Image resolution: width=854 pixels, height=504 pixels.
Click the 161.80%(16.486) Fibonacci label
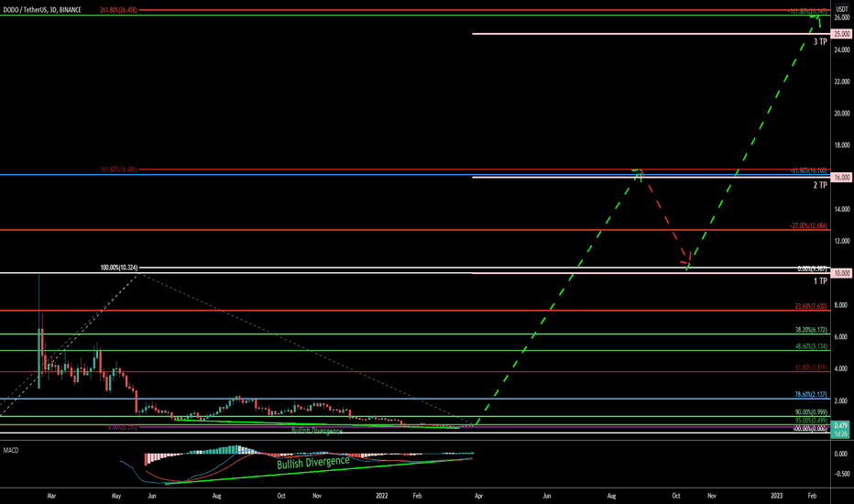click(119, 170)
